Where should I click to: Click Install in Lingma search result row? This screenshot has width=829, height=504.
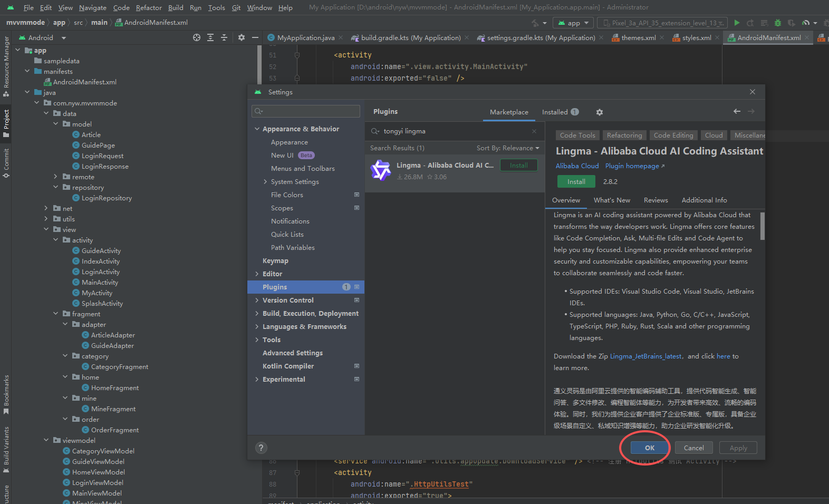pos(518,165)
